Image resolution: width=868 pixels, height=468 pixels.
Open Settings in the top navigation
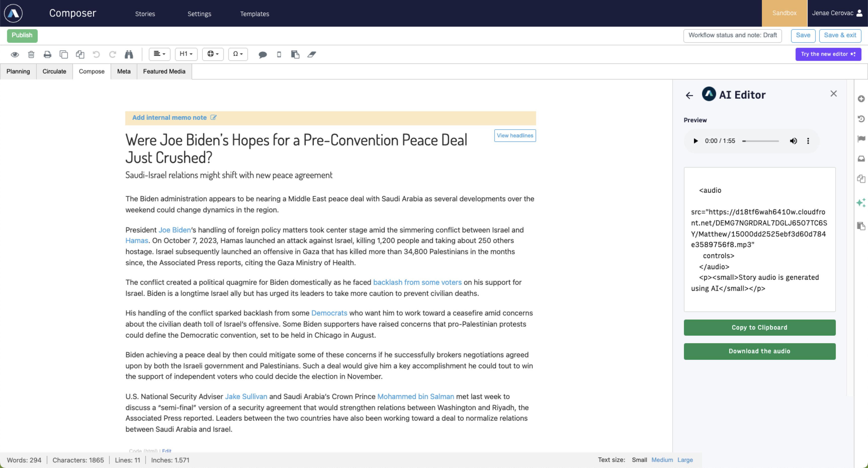pyautogui.click(x=199, y=14)
